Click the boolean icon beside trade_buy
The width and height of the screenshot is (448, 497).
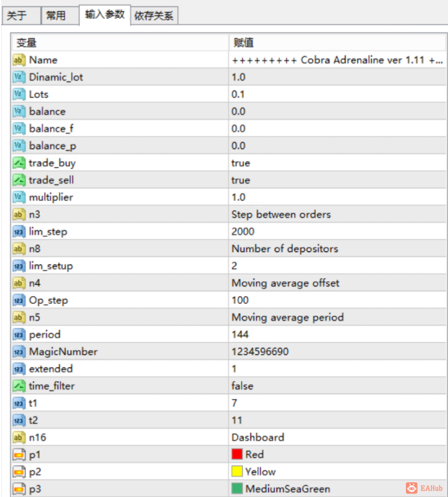[18, 163]
